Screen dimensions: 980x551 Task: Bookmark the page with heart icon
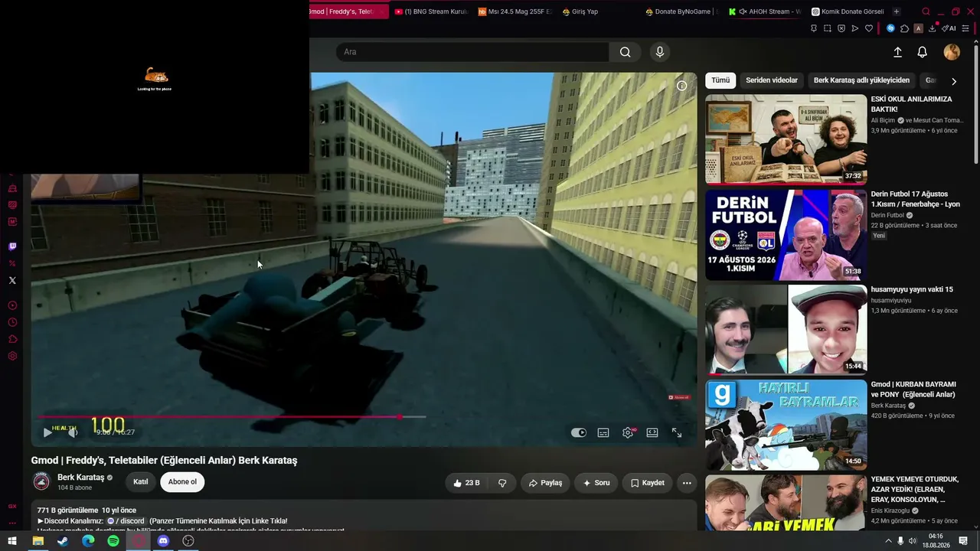point(869,28)
